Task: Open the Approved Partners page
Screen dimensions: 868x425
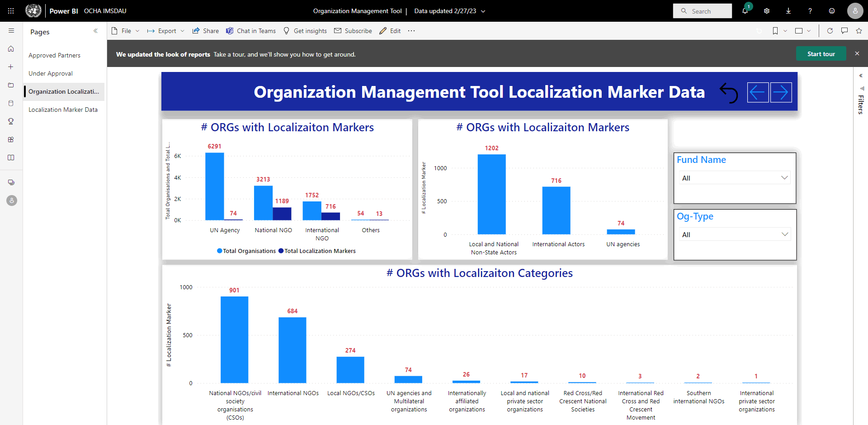Action: [64, 55]
